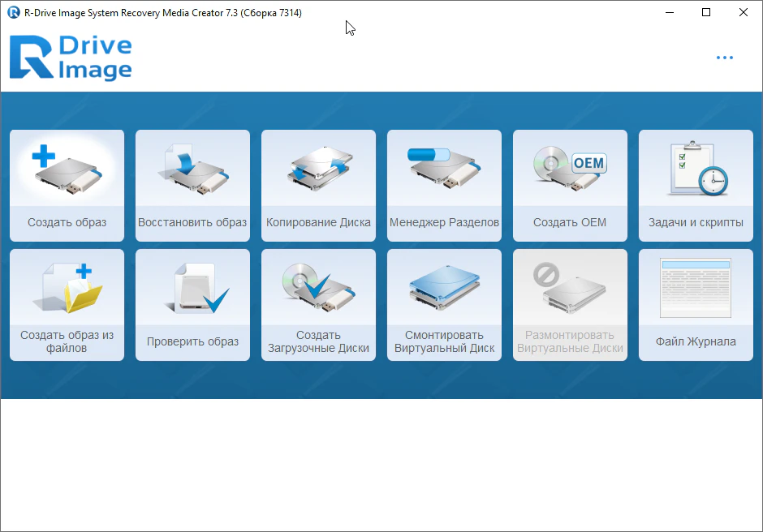This screenshot has height=532, width=763.
Task: Click the 'Задачи и скрипты' text label
Action: point(696,222)
